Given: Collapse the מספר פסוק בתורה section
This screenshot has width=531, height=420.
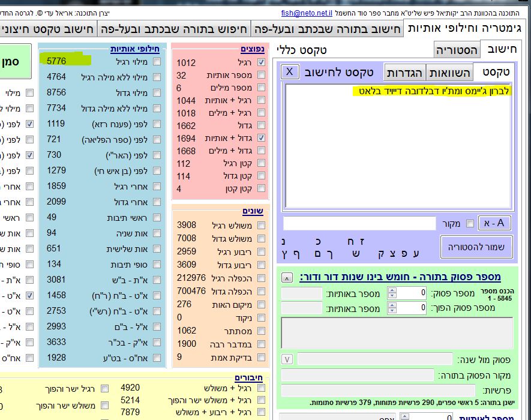Looking at the screenshot, I should pos(287,277).
